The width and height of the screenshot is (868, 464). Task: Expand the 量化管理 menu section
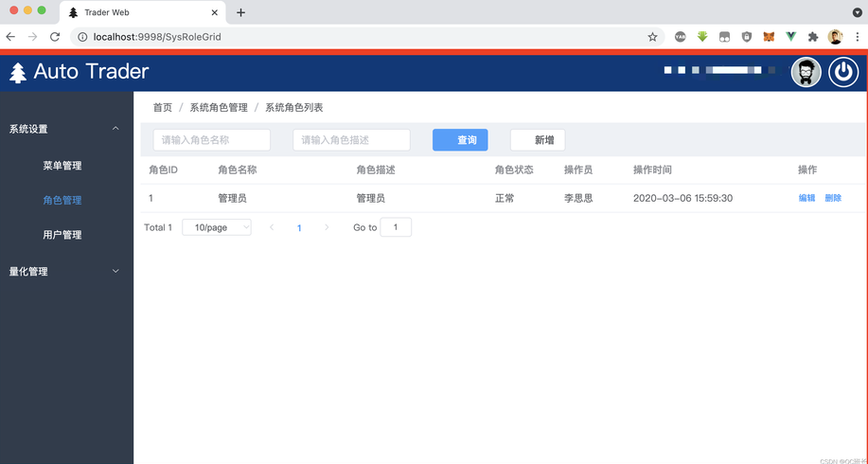66,272
